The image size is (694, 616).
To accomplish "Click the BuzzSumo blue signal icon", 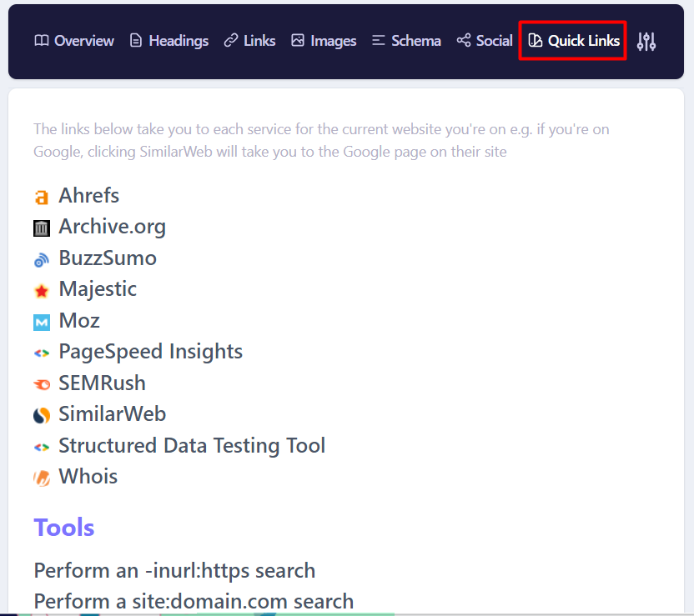I will tap(42, 260).
